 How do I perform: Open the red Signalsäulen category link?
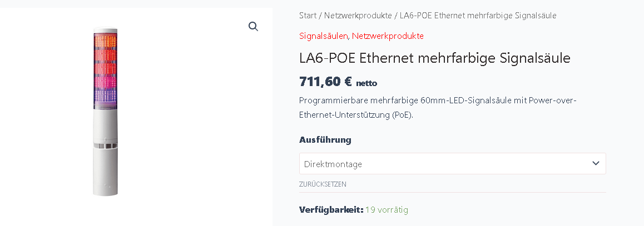[x=324, y=36]
